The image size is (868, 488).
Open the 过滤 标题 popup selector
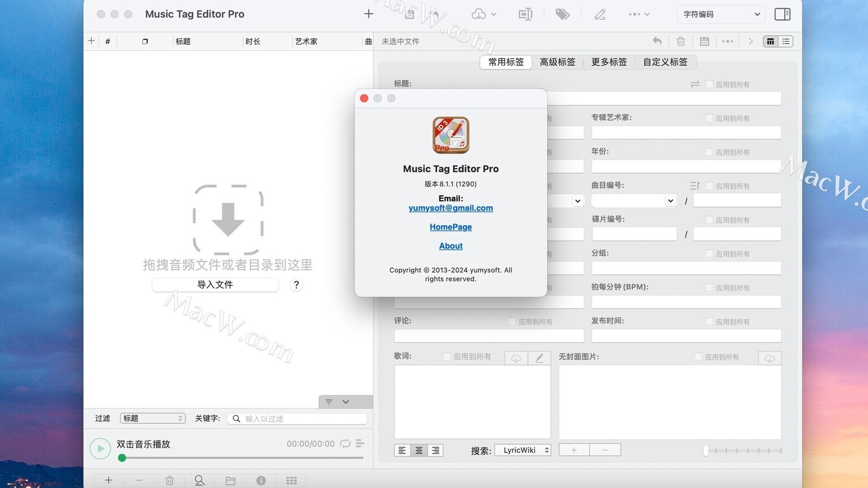[x=153, y=418]
